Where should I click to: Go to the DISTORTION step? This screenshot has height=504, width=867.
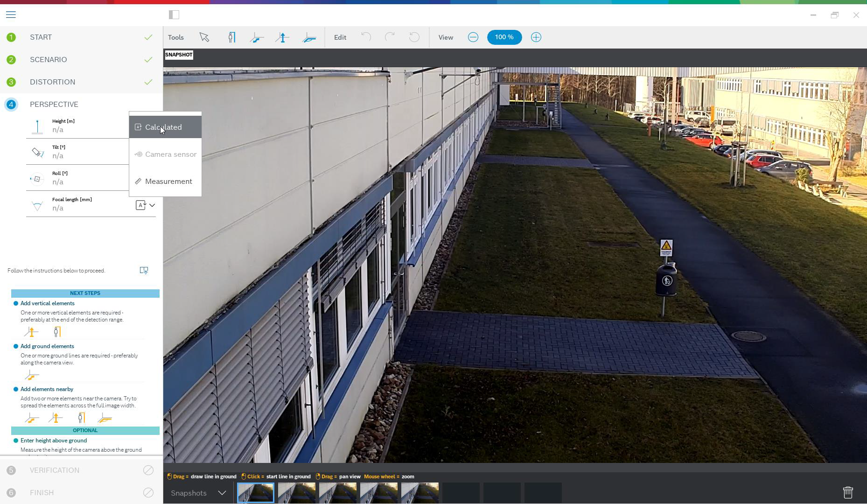point(52,82)
